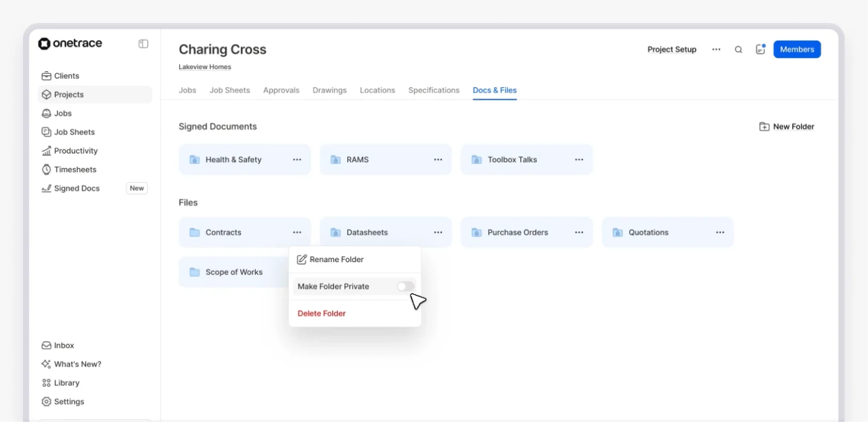Open the notifications notes icon
This screenshot has width=868, height=422.
(761, 49)
